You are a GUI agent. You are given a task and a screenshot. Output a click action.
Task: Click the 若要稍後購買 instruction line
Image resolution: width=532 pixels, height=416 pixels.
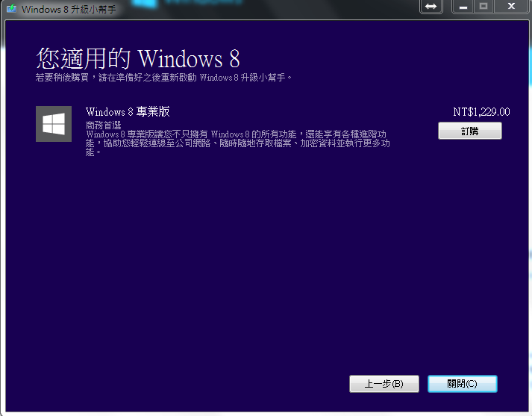[x=163, y=78]
